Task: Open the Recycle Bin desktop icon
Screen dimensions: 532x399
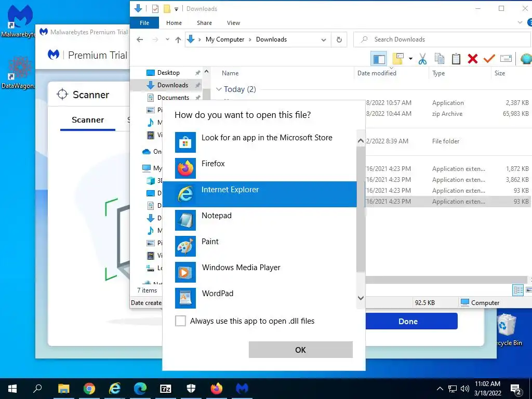Action: tap(508, 329)
